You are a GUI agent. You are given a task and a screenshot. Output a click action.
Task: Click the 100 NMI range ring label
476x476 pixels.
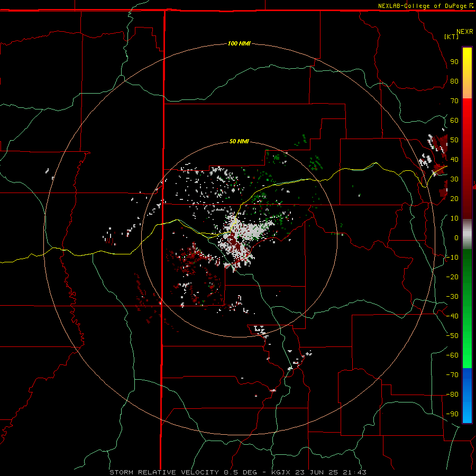click(x=239, y=43)
